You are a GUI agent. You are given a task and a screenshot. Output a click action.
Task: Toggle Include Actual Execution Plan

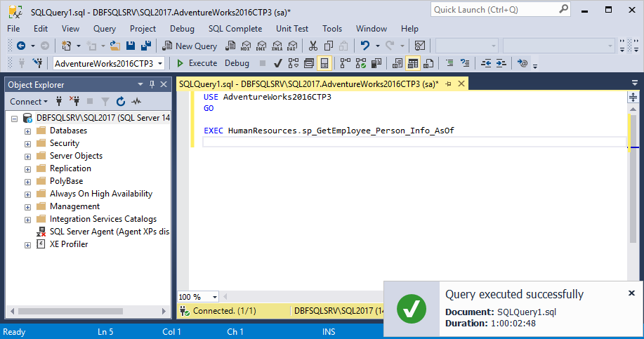(346, 63)
